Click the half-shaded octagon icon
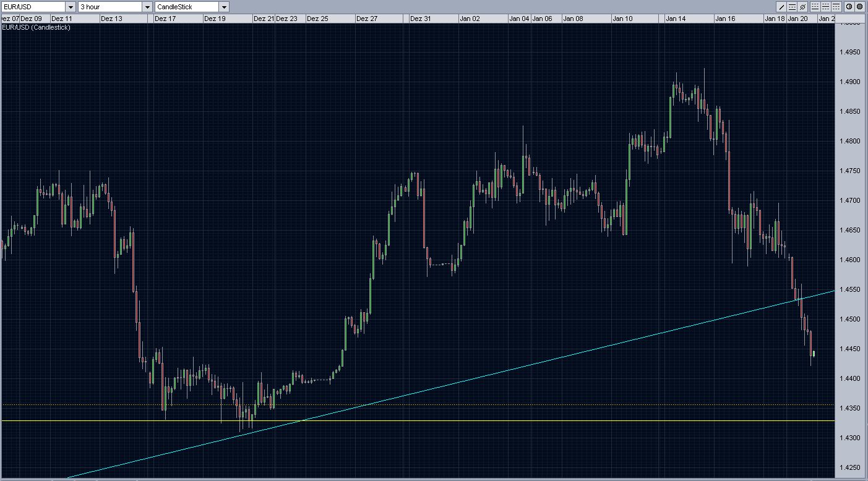 pos(849,7)
